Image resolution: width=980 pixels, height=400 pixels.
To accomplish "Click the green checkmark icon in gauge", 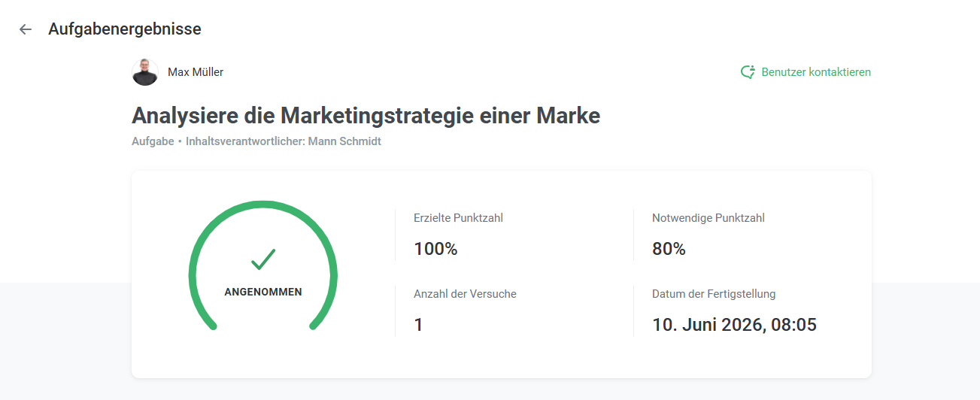I will coord(263,259).
